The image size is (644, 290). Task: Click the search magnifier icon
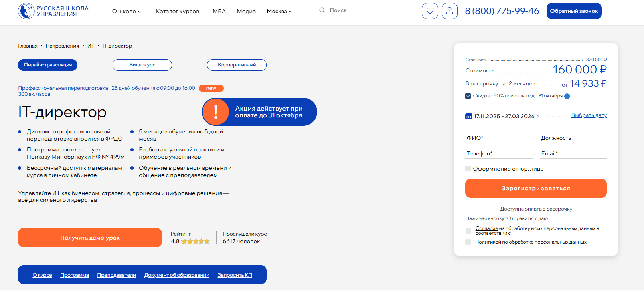point(322,10)
